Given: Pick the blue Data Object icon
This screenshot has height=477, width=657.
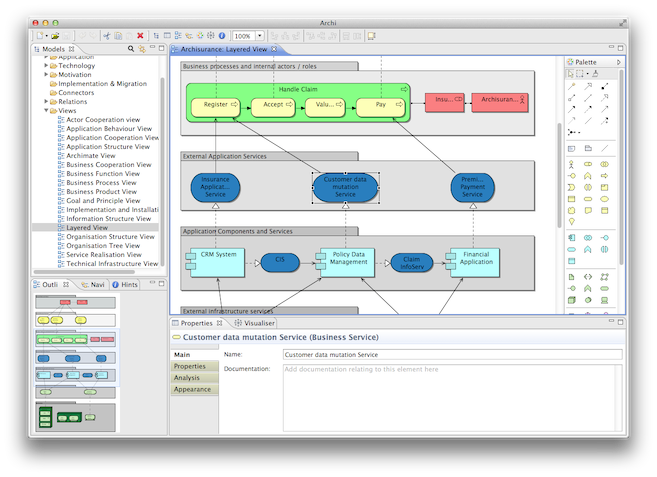Looking at the screenshot, I should click(572, 261).
